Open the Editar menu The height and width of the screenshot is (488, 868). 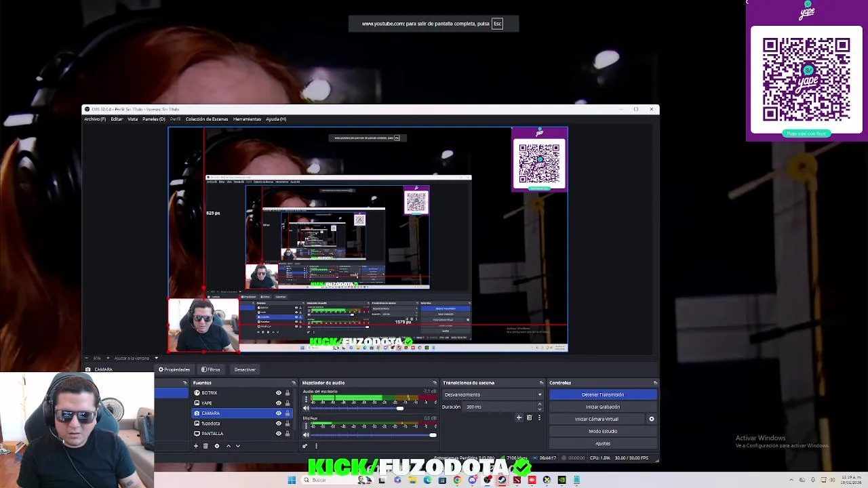tap(117, 119)
